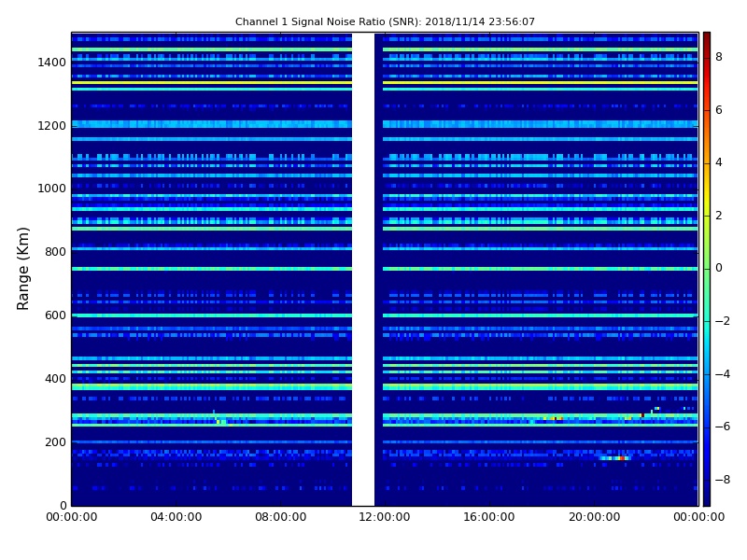747x560 pixels.
Task: Click the 1000 range tick label
Action: click(x=52, y=189)
